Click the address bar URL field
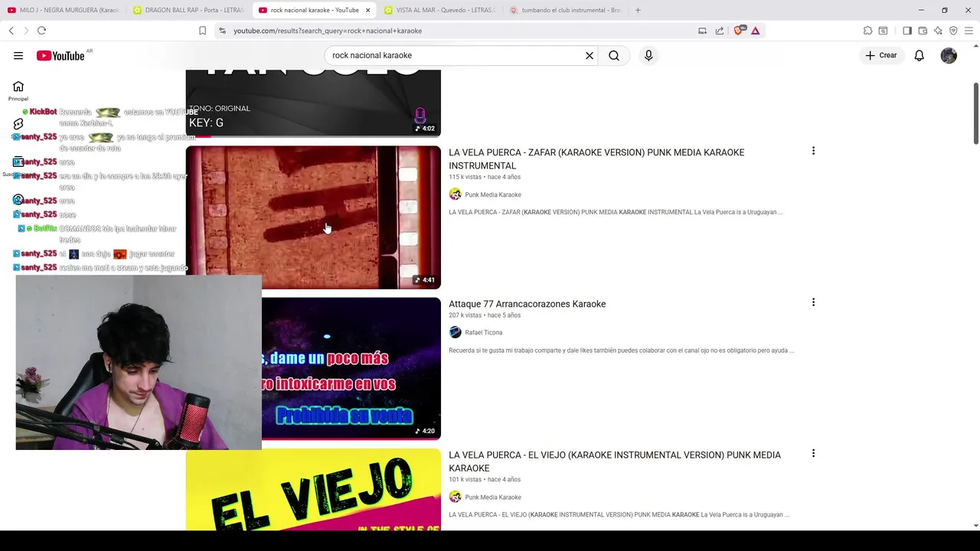 click(459, 31)
